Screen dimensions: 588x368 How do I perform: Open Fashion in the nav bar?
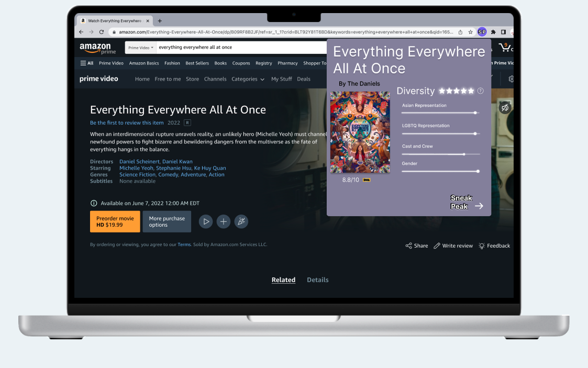coord(172,63)
